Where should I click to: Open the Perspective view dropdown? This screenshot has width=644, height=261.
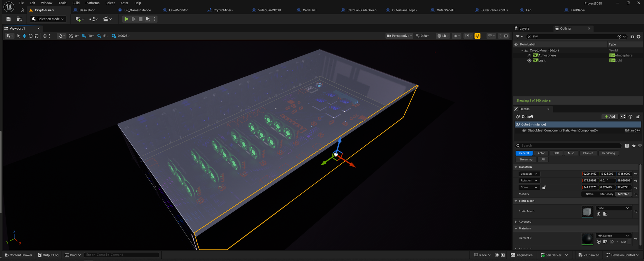point(399,36)
